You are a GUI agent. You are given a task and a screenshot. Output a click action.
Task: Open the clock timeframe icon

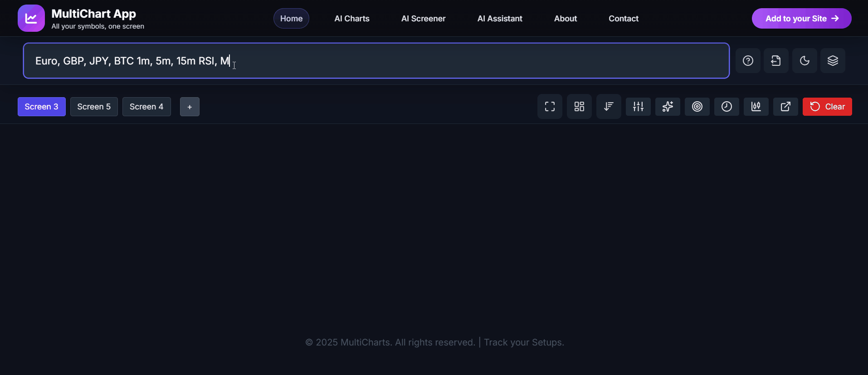pos(727,107)
